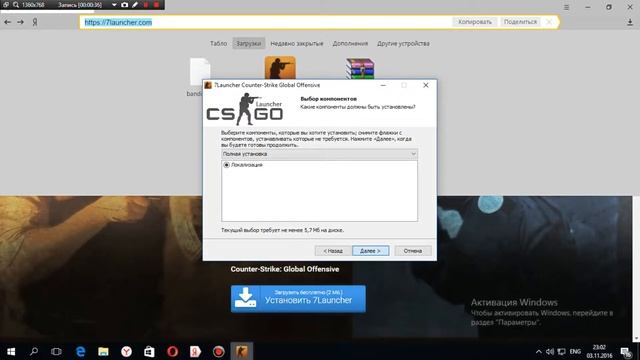Image resolution: width=640 pixels, height=360 pixels.
Task: Click the installer title bar app icon
Action: tap(208, 85)
